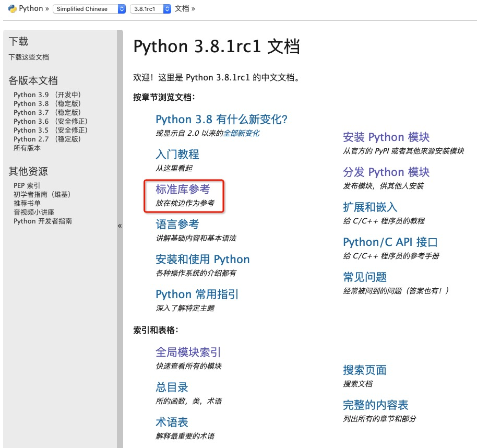Open 下载这些文档 download link

coord(29,57)
